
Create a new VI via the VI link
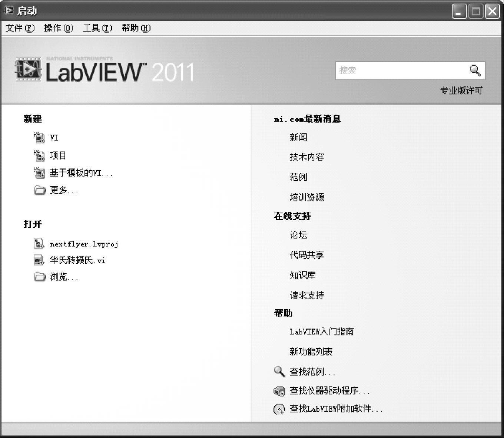[x=54, y=138]
